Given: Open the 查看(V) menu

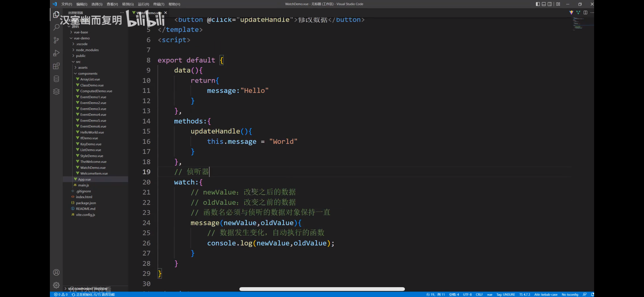Looking at the screenshot, I should (x=112, y=4).
